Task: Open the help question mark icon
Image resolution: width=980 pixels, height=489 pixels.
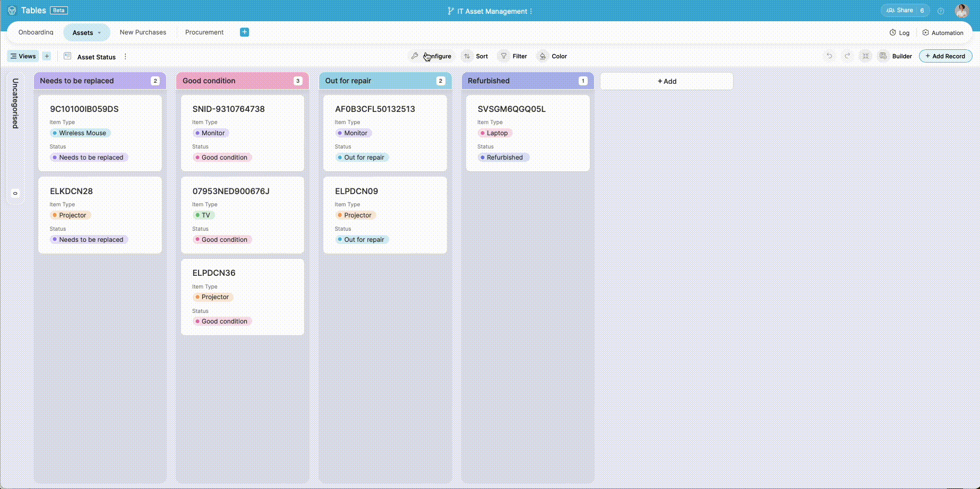Action: [x=941, y=11]
